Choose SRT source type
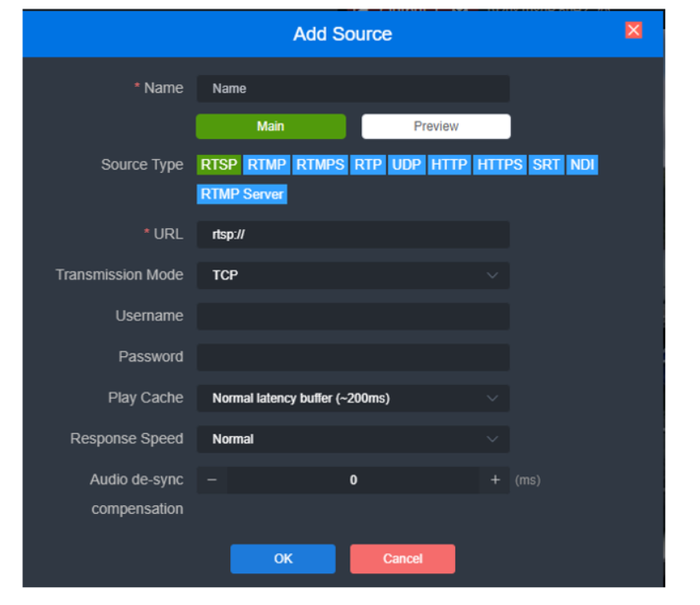 click(x=546, y=164)
